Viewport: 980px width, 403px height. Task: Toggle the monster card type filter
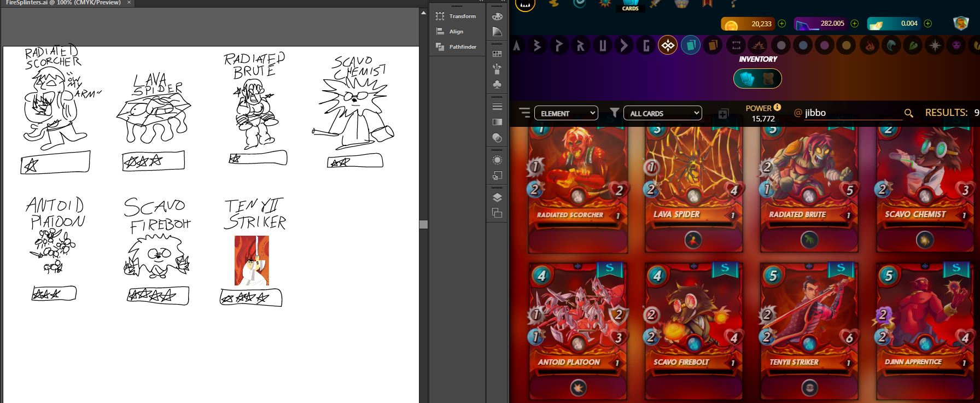pos(736,45)
